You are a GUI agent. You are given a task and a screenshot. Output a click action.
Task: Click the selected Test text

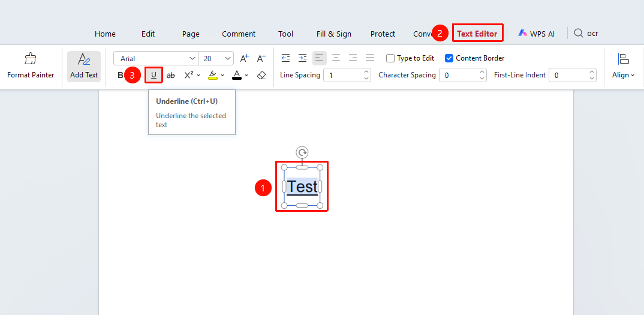point(302,187)
